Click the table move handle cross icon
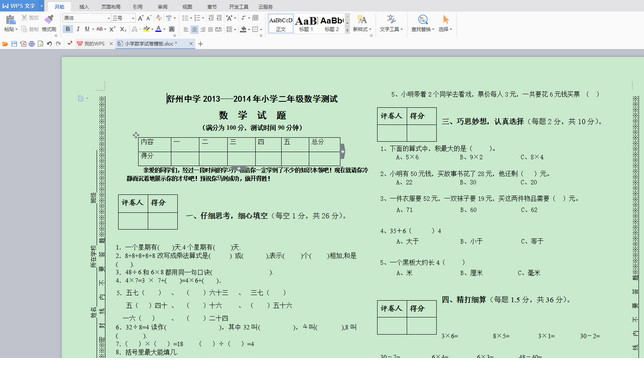The width and height of the screenshot is (644, 372). tap(136, 135)
